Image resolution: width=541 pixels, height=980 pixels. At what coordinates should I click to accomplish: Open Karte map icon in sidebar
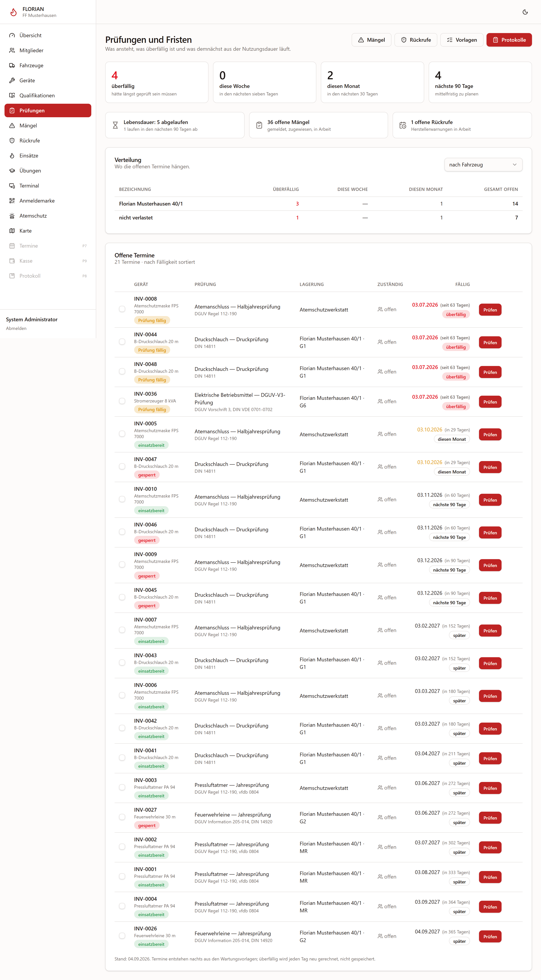[12, 231]
